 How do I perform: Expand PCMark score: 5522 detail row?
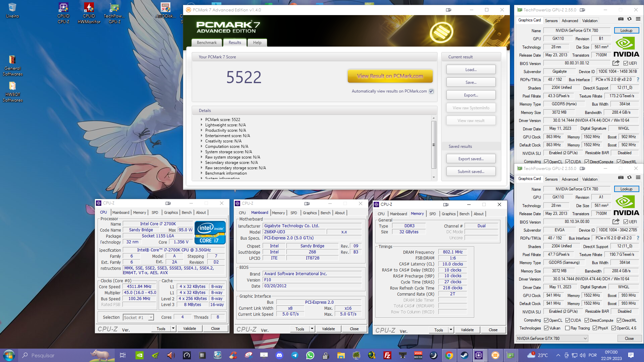pyautogui.click(x=202, y=120)
